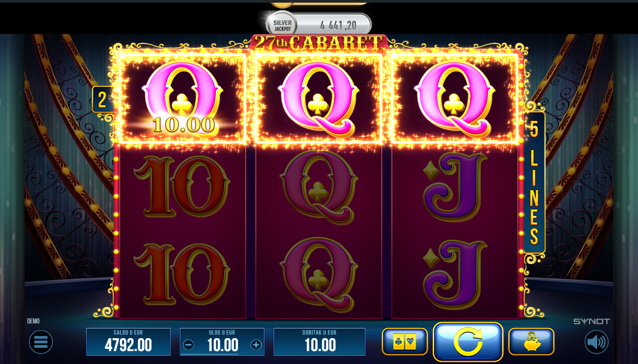
Task: Click the top-right glowing Q symbol
Action: pos(455,98)
